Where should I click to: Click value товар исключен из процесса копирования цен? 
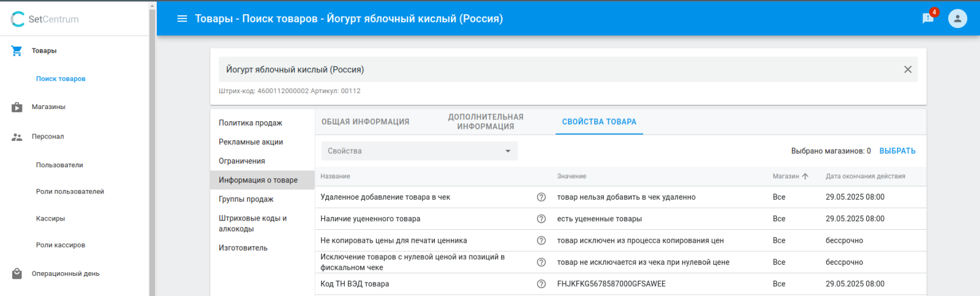point(640,240)
